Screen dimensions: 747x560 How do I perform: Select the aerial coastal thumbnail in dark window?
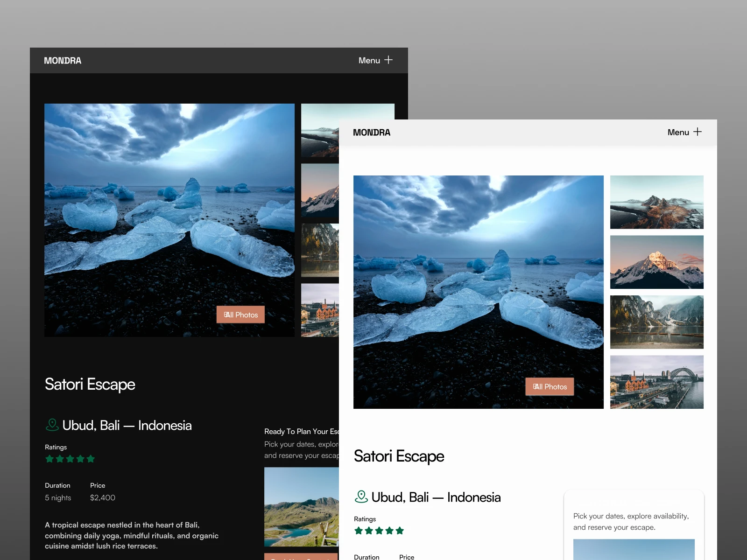click(x=320, y=130)
